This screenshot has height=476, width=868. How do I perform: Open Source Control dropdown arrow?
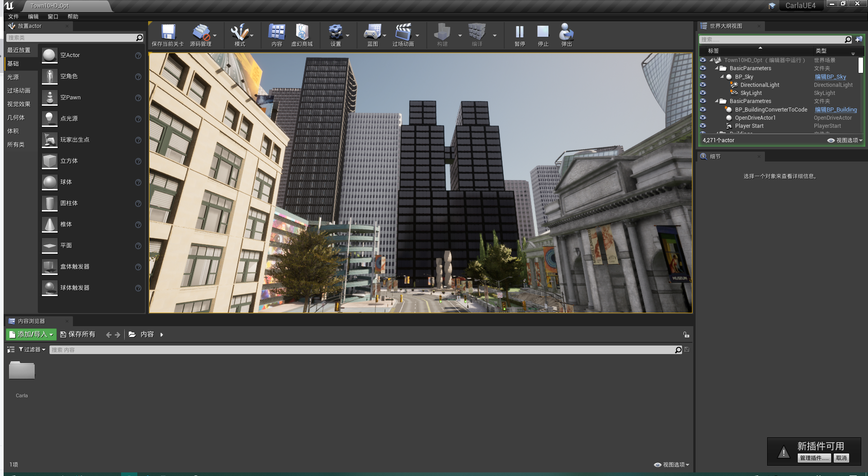click(x=215, y=36)
